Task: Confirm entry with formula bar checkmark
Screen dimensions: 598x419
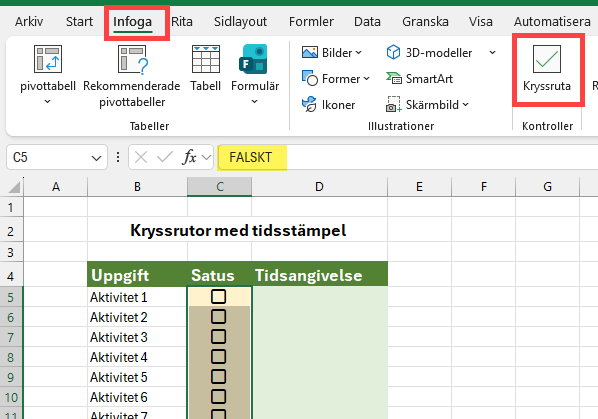Action: tap(165, 157)
